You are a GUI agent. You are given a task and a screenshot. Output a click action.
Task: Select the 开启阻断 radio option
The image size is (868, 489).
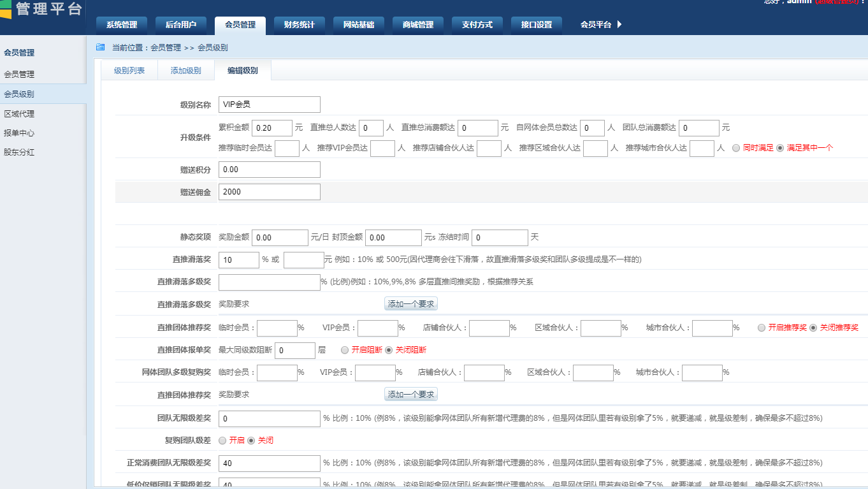pos(345,350)
